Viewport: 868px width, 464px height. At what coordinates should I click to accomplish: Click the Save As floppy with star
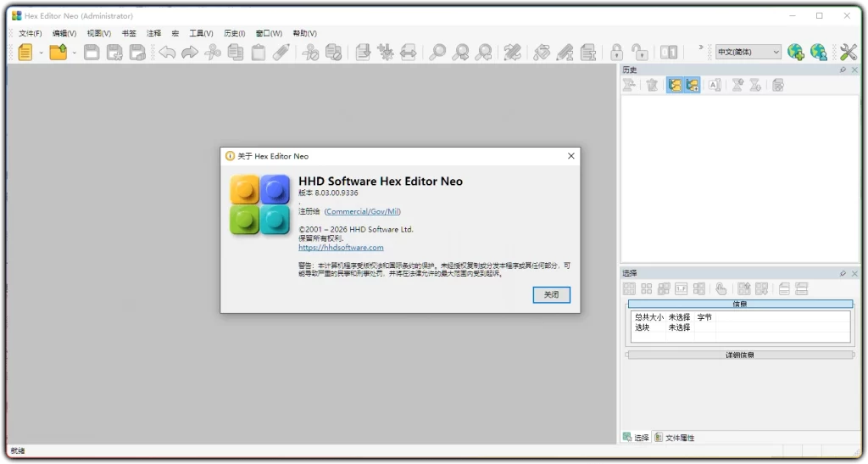point(114,52)
